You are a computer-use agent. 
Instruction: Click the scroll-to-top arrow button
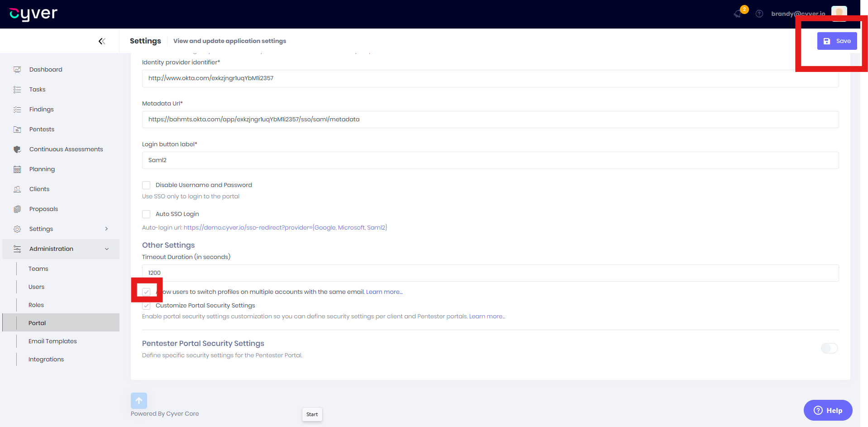tap(139, 401)
